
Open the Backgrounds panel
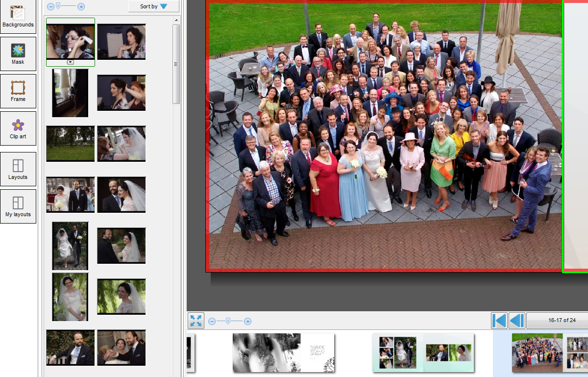18,16
